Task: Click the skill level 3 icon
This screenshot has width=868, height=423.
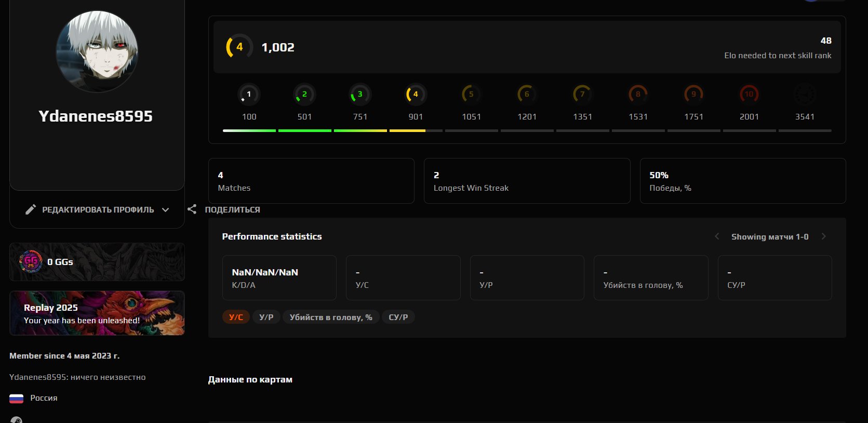Action: pos(360,95)
